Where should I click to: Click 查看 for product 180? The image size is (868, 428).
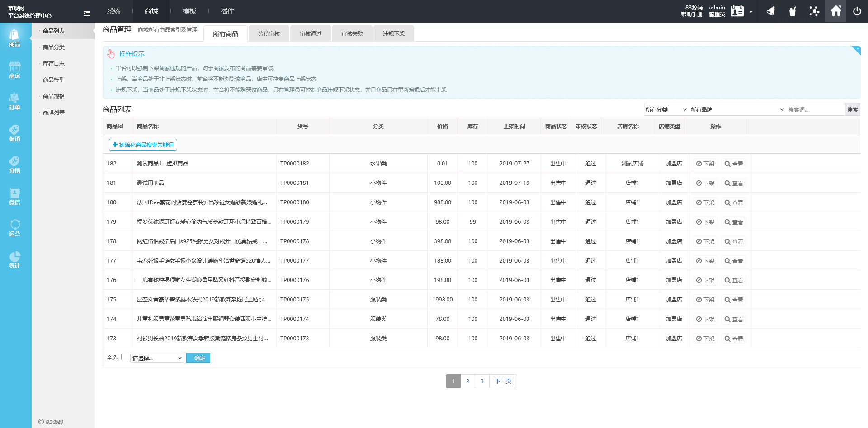[734, 202]
